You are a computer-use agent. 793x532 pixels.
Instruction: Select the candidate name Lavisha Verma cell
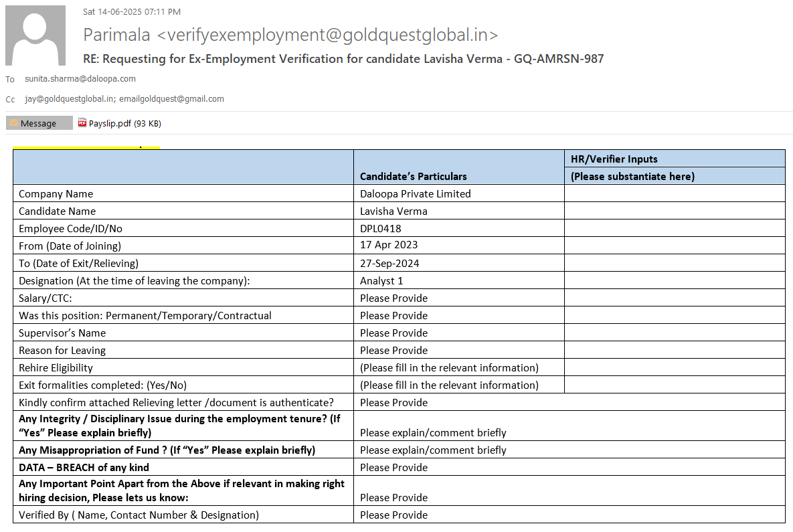click(393, 211)
